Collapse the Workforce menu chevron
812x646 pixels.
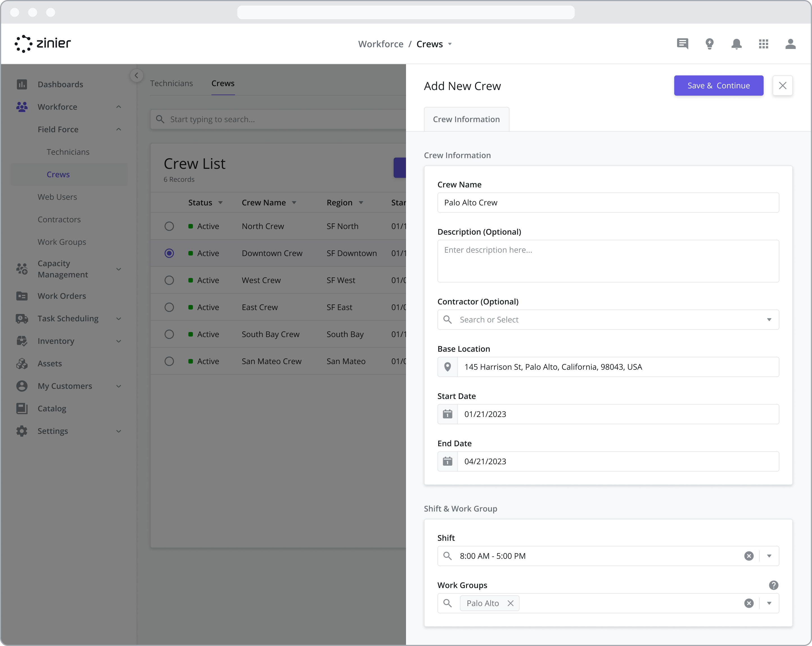point(119,107)
